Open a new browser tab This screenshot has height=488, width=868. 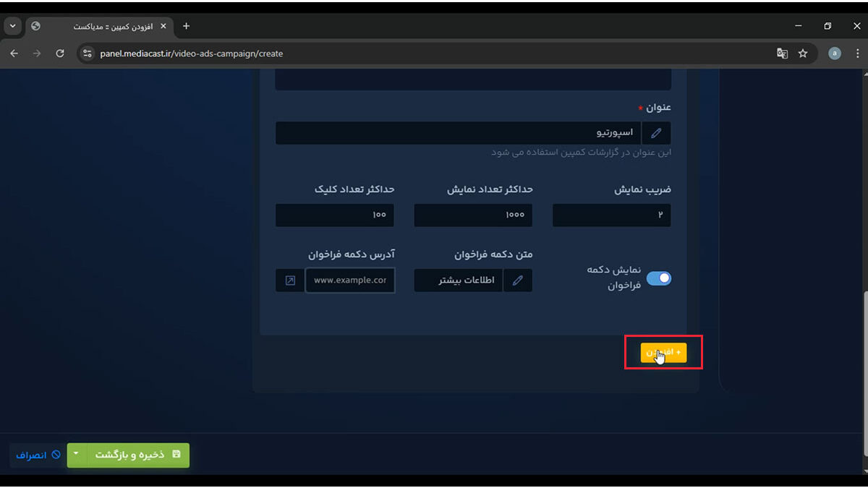tap(186, 26)
